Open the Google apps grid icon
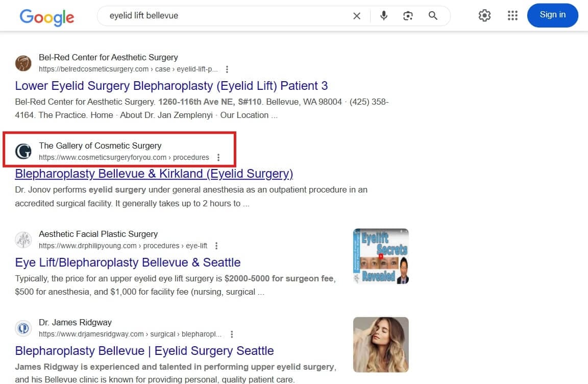Viewport: 588px width, 384px height. (512, 15)
